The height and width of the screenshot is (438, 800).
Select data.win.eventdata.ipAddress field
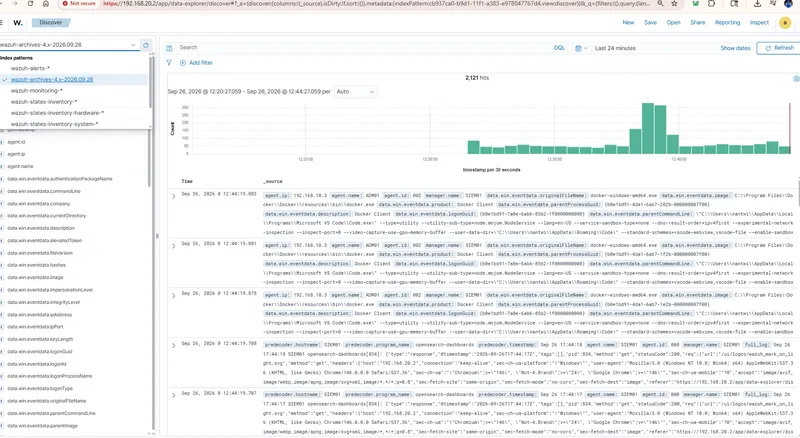pos(39,315)
